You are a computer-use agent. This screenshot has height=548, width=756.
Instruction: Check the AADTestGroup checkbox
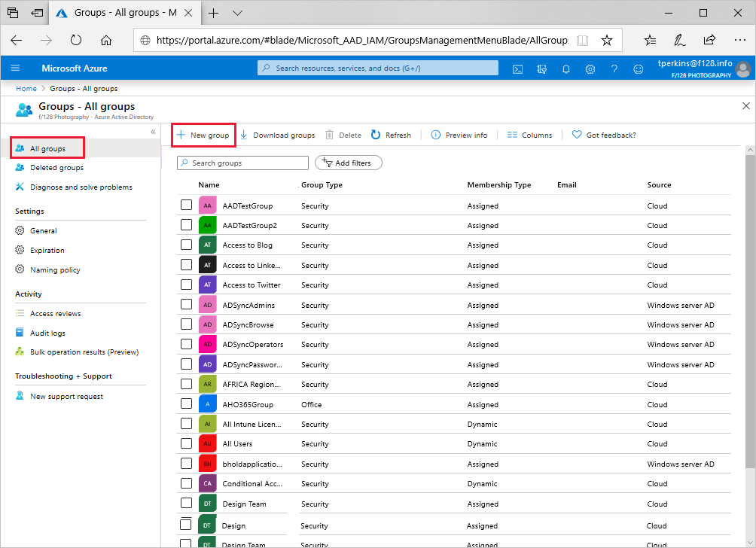tap(186, 205)
